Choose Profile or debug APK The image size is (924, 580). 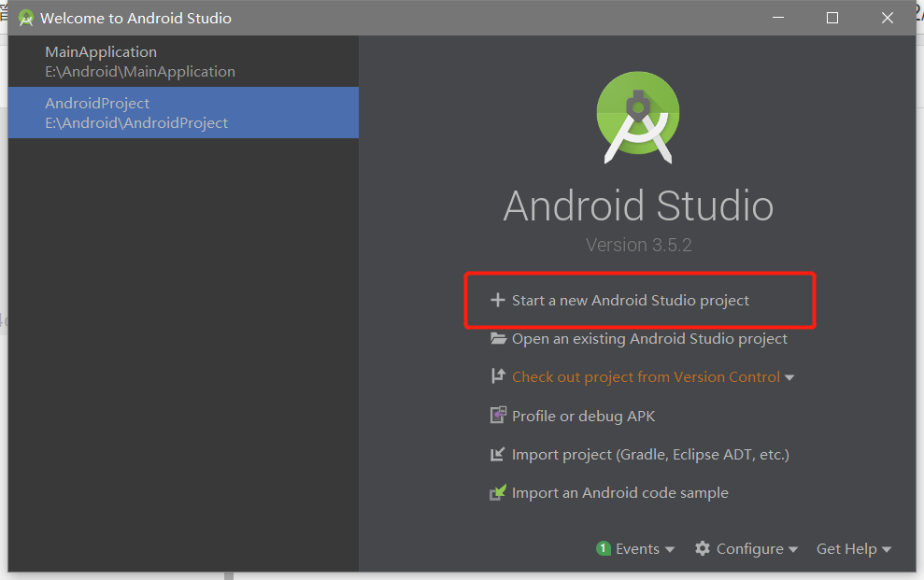(583, 416)
